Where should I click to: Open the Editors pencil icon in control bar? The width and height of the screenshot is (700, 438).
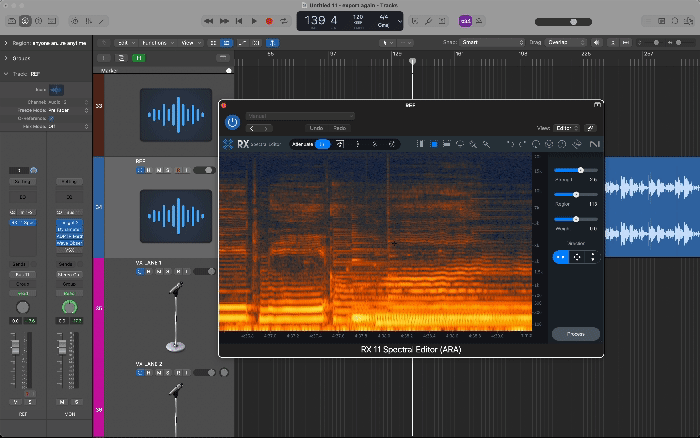[102, 21]
